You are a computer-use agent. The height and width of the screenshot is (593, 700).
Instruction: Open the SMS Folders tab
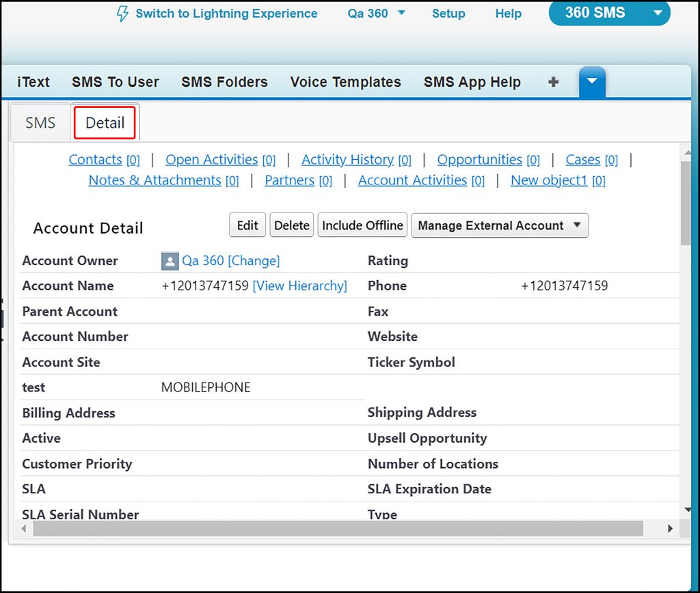coord(224,82)
